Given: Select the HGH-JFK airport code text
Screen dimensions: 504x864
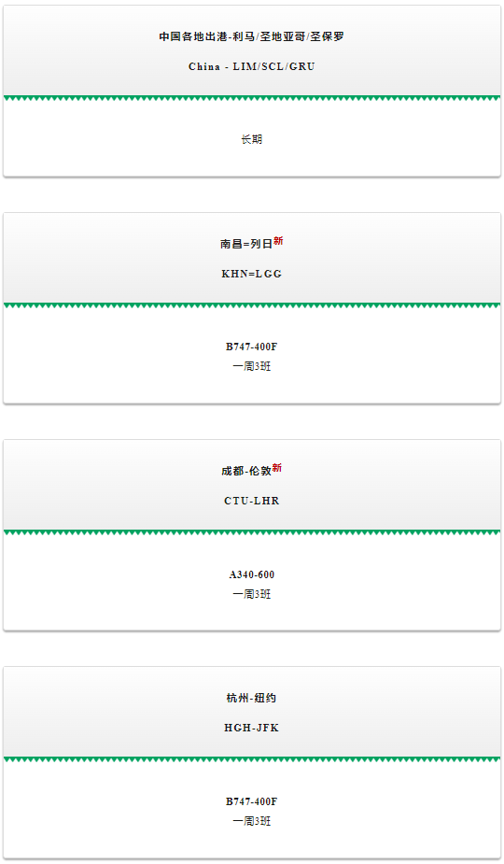Looking at the screenshot, I should coord(252,728).
